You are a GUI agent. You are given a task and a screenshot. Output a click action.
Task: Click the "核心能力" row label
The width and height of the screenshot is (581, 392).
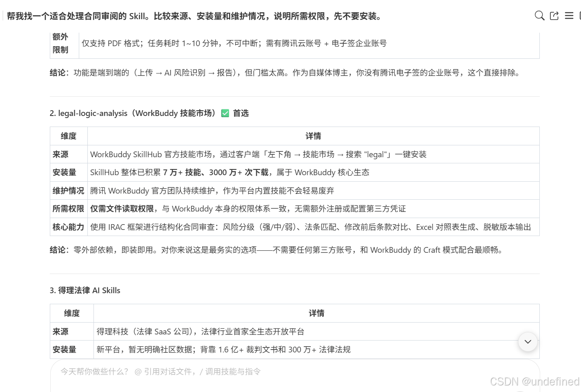tap(69, 227)
